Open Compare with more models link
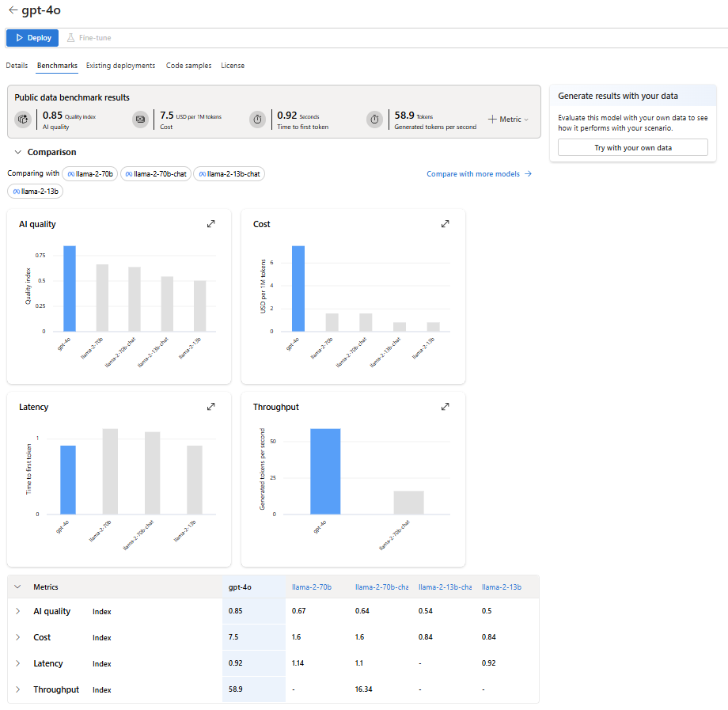The height and width of the screenshot is (710, 728). coord(479,173)
